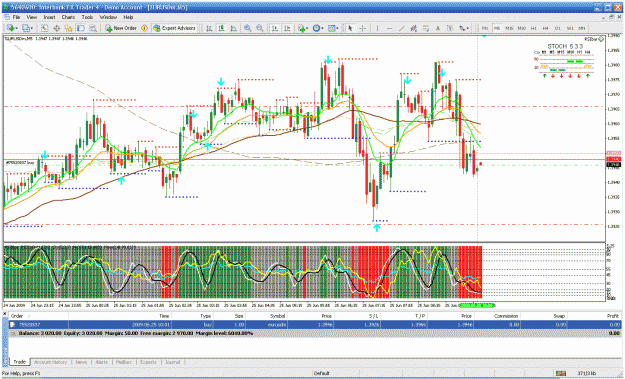Toggle the Data Window crosshair-style icon

[56, 28]
